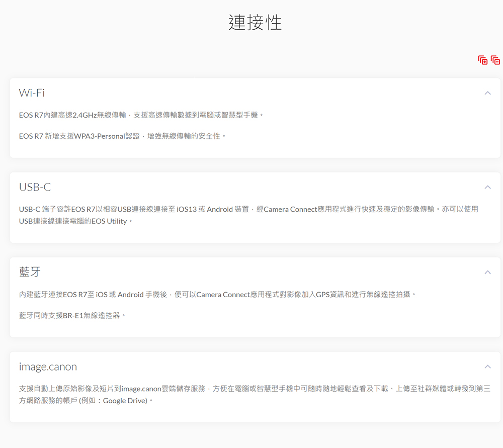
Task: Collapse the USB-C section chevron
Action: click(x=487, y=187)
